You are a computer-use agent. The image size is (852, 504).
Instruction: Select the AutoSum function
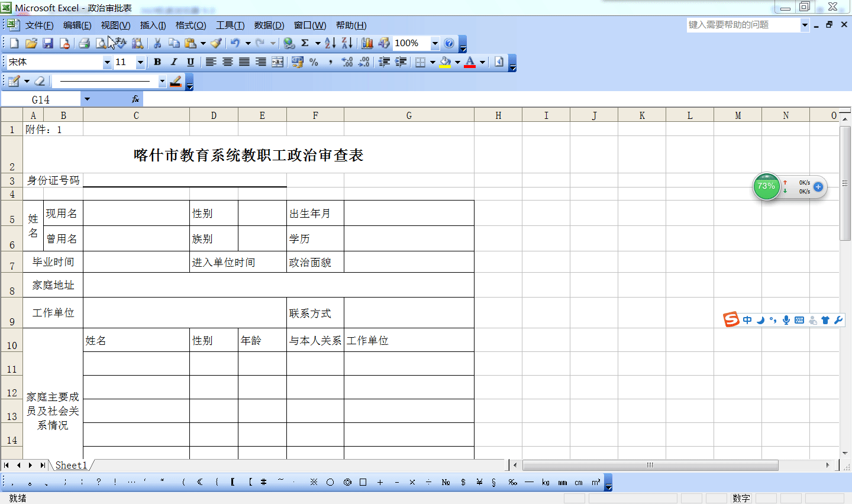[x=306, y=43]
